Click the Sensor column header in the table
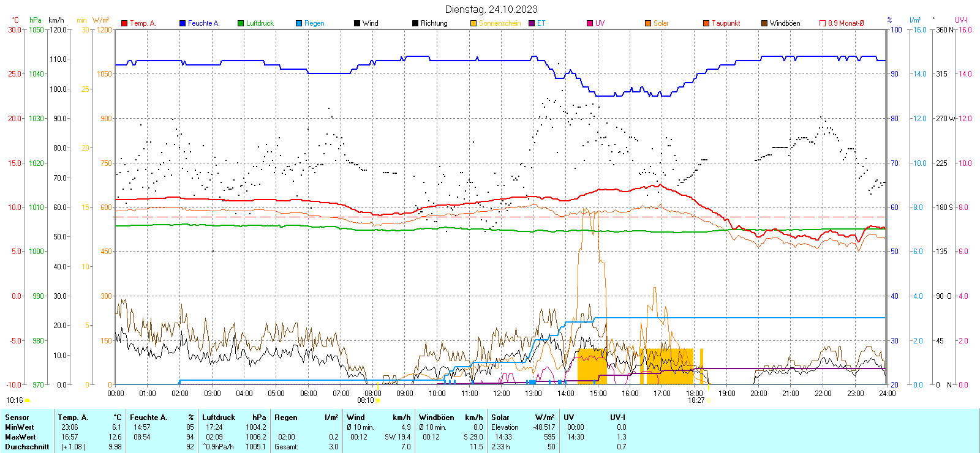The image size is (980, 453). 17,417
